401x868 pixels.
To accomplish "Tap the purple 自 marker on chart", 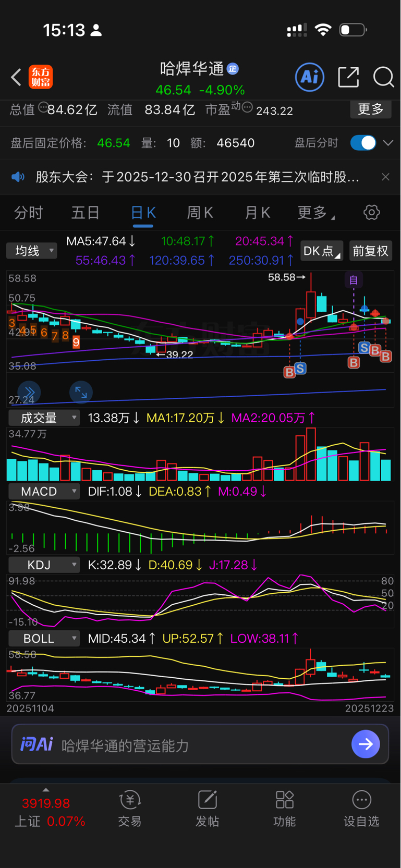I will pos(354,280).
